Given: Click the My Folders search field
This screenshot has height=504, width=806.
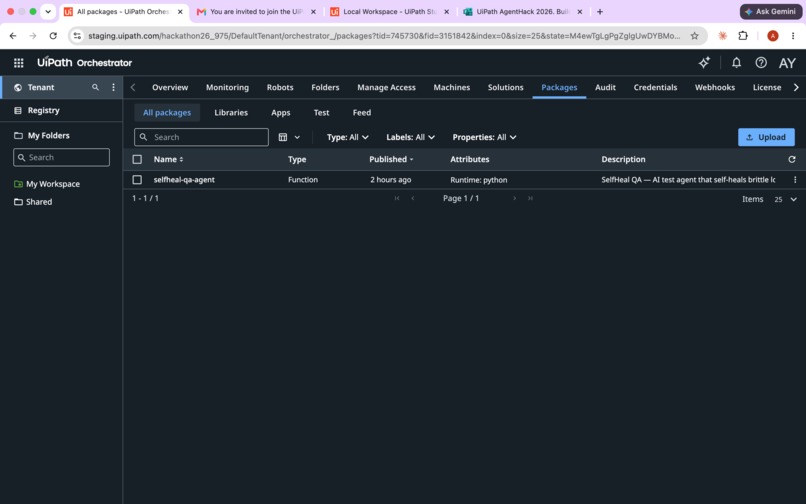Looking at the screenshot, I should (x=61, y=157).
